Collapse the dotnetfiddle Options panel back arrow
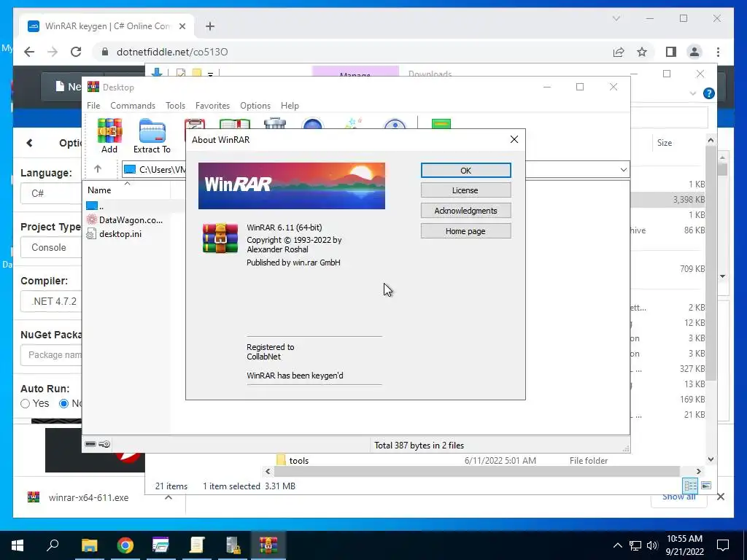 29,143
